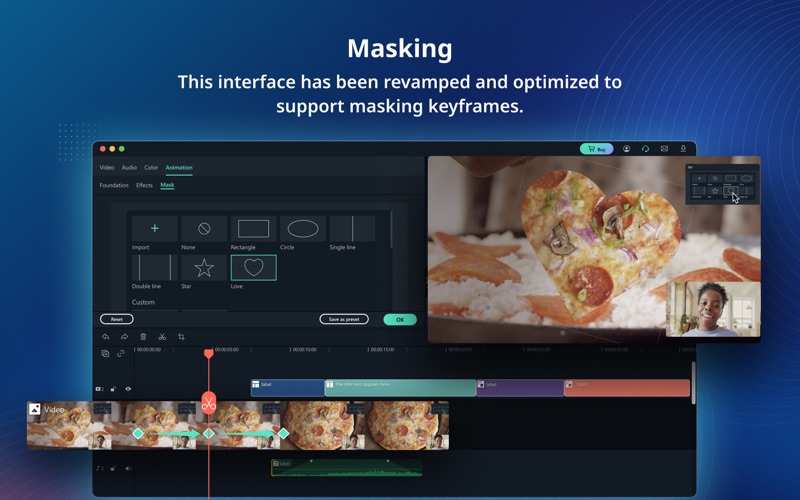Toggle eye visibility on video track 2
The width and height of the screenshot is (800, 500).
tap(128, 389)
